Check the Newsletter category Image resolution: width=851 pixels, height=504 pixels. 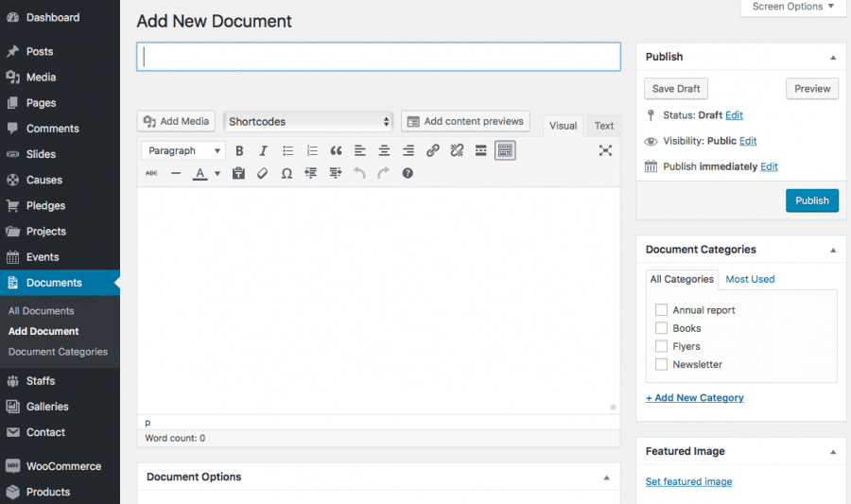click(x=661, y=364)
